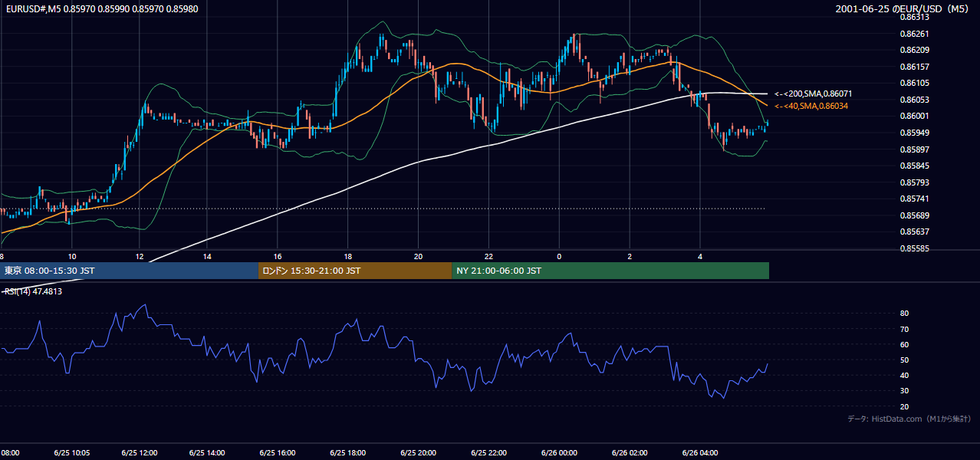The height and width of the screenshot is (460, 980).
Task: Click price axis value 0.85637
Action: 914,232
